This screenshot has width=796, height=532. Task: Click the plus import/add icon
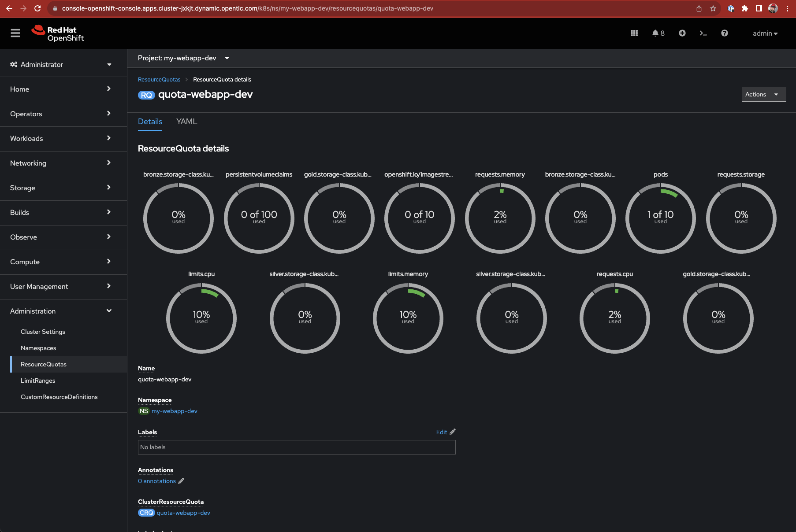point(682,33)
